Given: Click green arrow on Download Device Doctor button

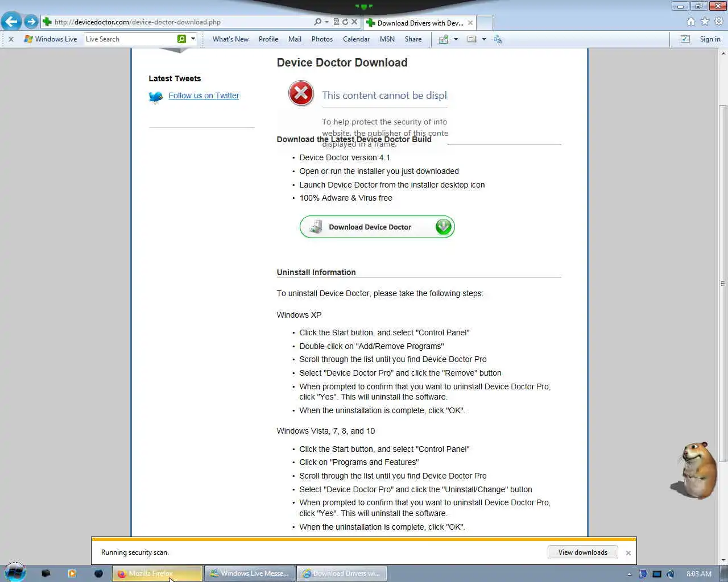Looking at the screenshot, I should click(x=444, y=227).
